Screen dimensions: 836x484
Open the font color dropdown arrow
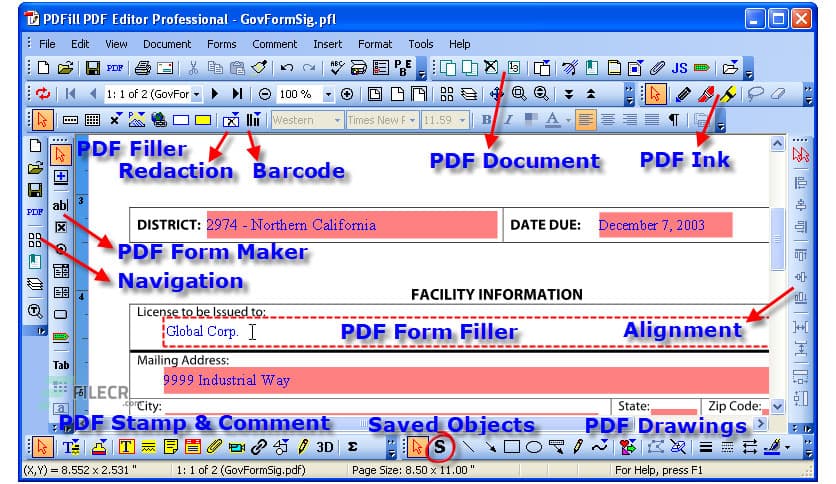tap(568, 120)
